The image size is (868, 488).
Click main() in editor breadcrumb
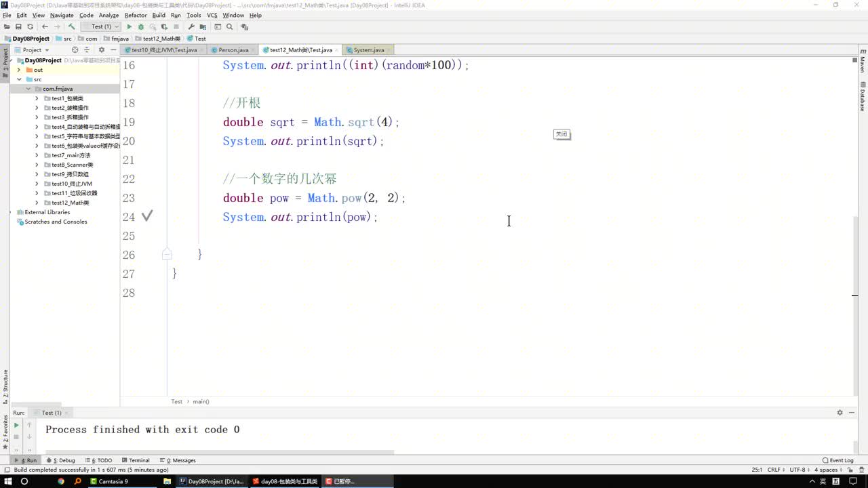201,401
